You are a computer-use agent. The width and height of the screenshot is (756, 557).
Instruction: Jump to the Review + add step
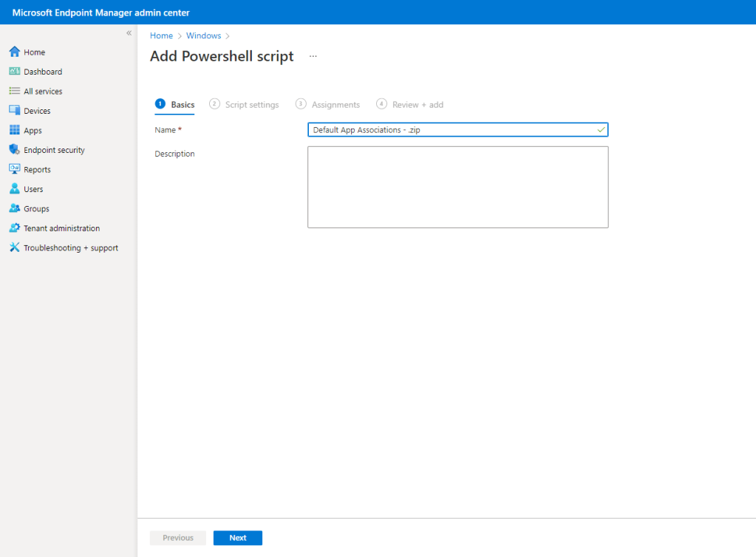click(x=410, y=105)
